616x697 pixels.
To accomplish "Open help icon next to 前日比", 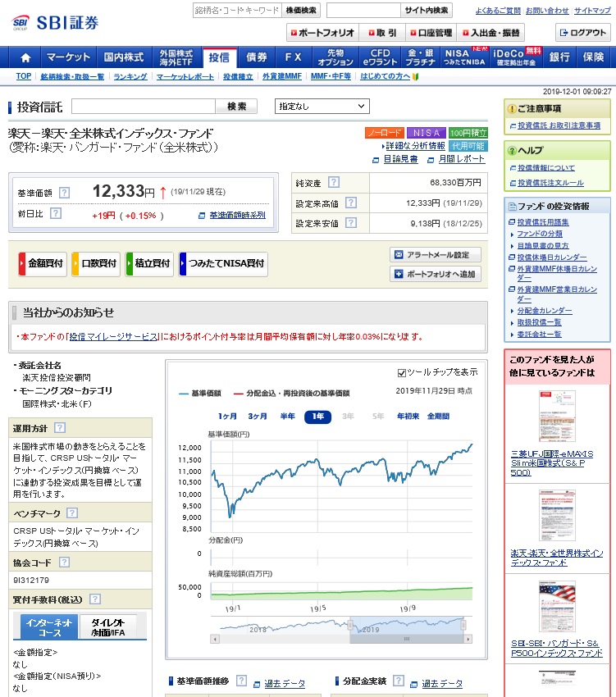I will point(56,213).
